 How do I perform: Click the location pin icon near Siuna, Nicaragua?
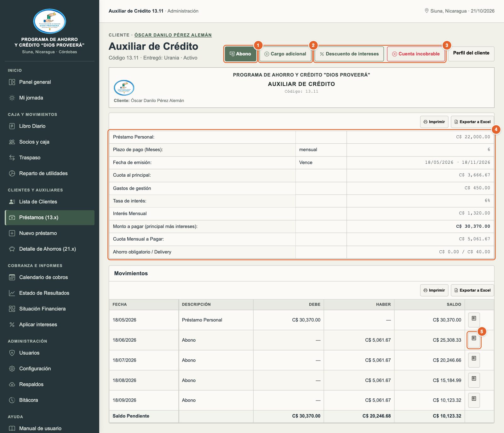(x=427, y=11)
